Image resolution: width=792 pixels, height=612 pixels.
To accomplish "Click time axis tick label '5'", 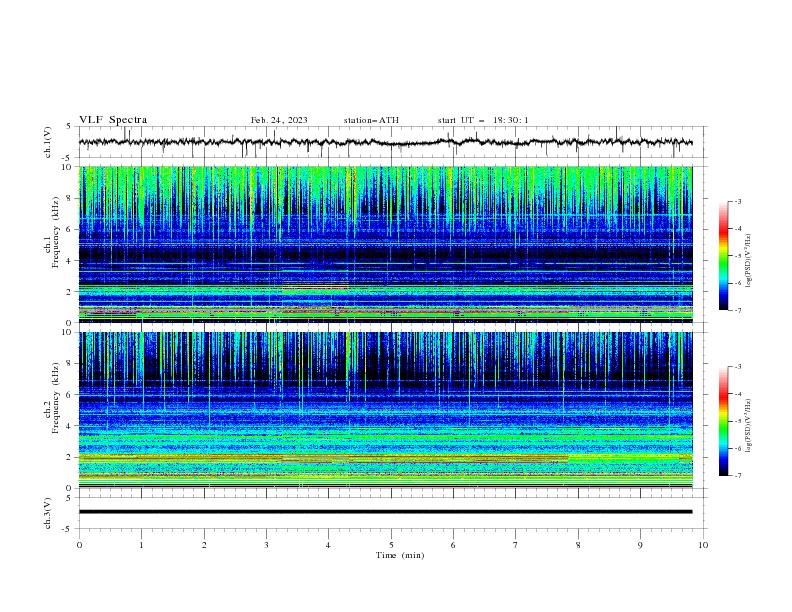I will point(391,545).
